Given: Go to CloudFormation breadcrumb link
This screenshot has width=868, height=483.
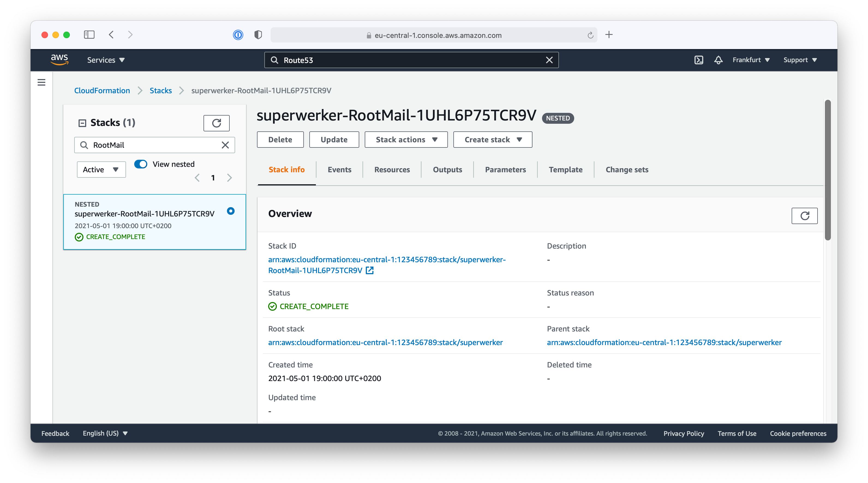Looking at the screenshot, I should point(102,90).
